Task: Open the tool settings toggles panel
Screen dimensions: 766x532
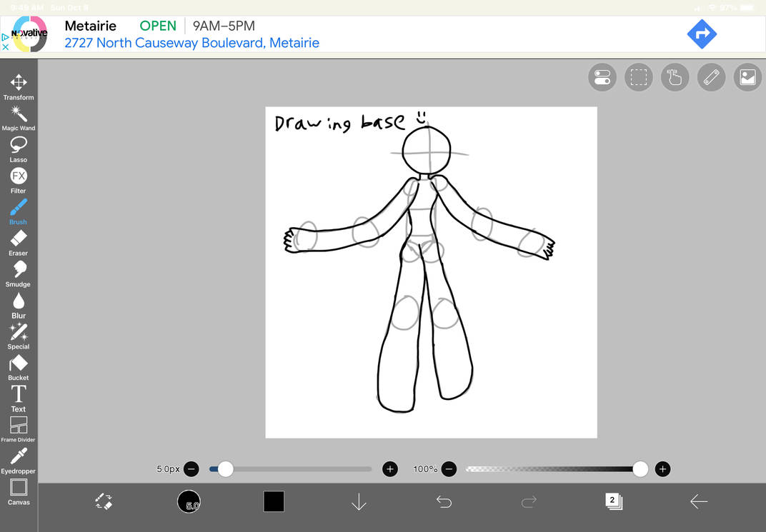Action: click(602, 77)
